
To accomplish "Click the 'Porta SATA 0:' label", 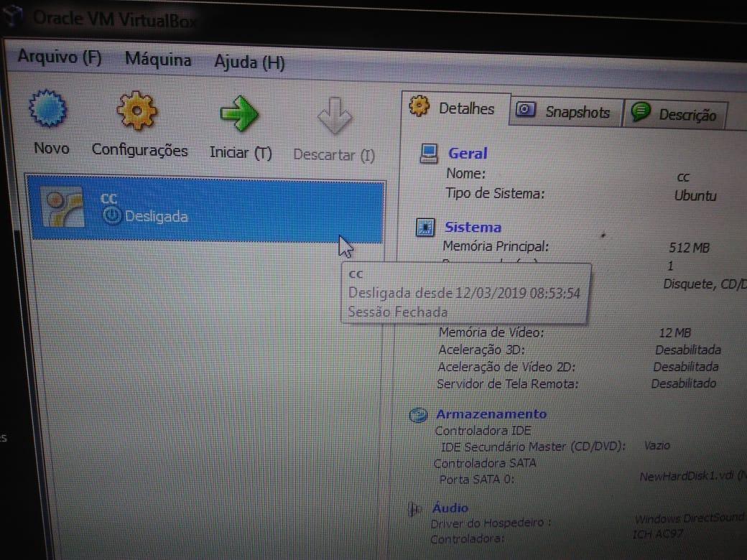I will coord(476,479).
